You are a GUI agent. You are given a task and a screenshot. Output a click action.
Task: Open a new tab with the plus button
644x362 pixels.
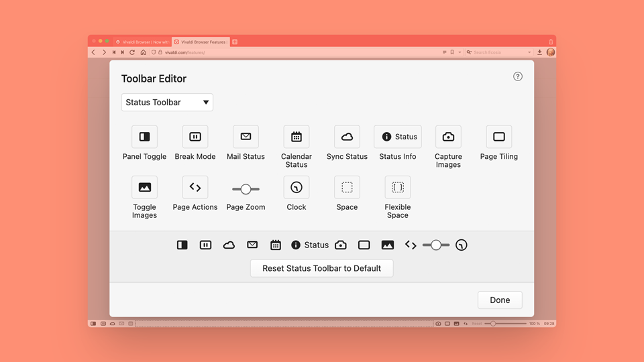click(x=235, y=42)
